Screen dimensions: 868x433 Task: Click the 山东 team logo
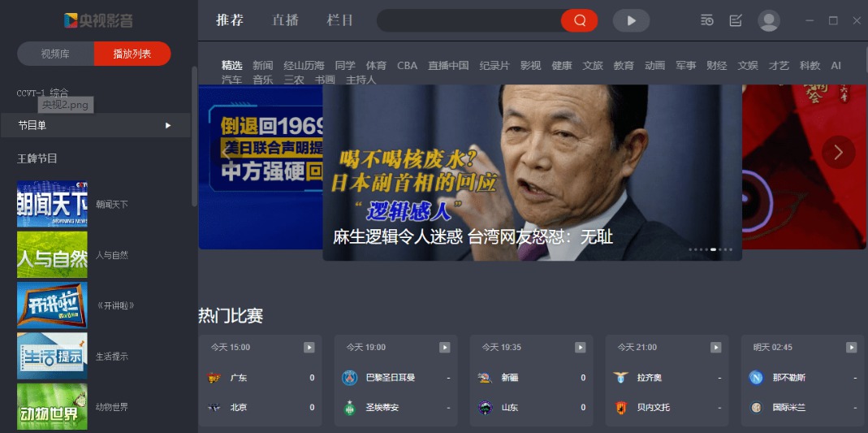point(485,408)
